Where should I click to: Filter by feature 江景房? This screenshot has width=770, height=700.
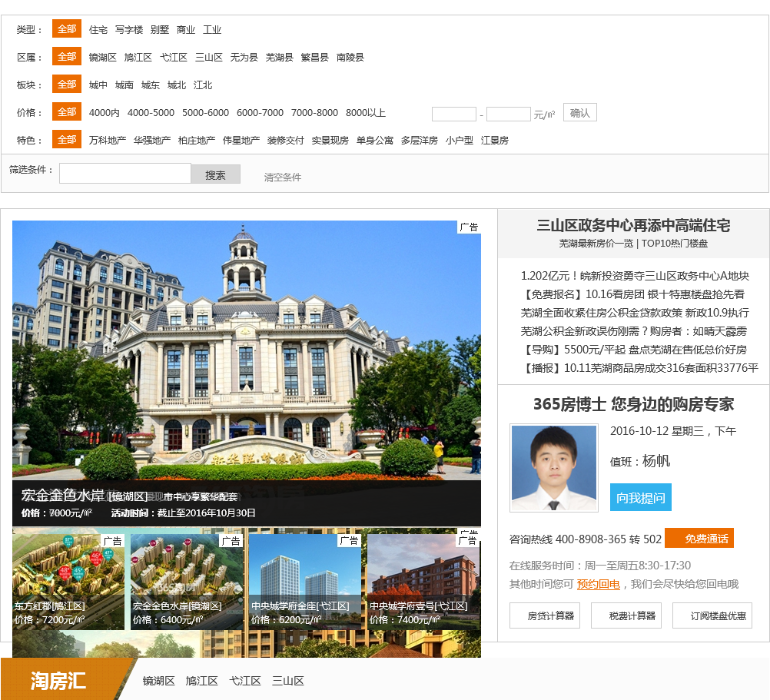point(495,141)
